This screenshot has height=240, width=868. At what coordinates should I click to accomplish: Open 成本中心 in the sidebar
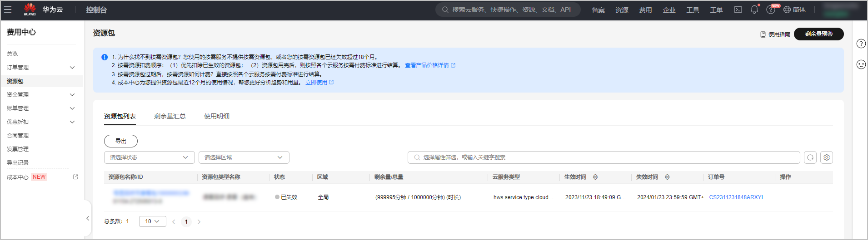pos(18,177)
